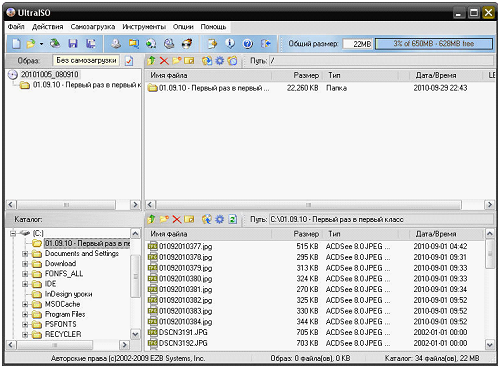Click catalog Путь field with C:\01.09.10 path
This screenshot has height=381, width=500.
tap(381, 219)
